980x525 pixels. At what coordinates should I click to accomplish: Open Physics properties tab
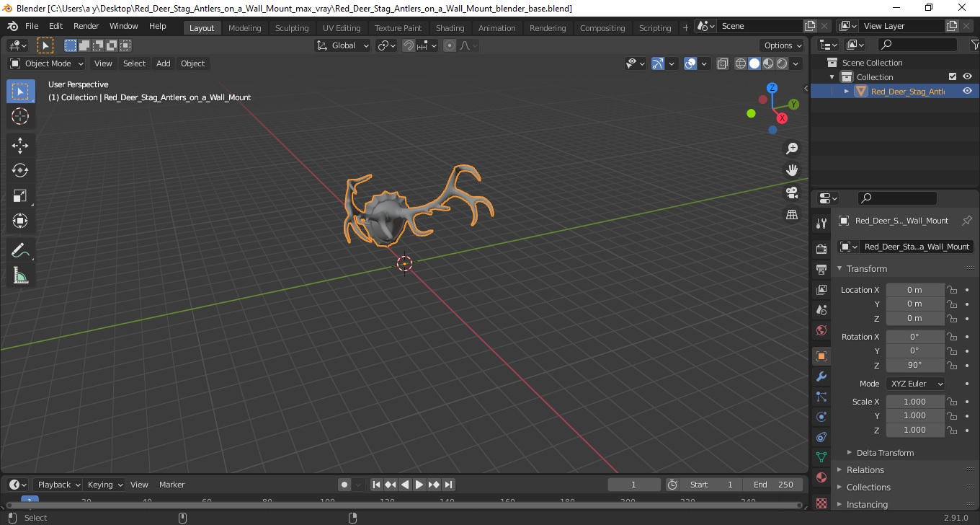(x=821, y=417)
